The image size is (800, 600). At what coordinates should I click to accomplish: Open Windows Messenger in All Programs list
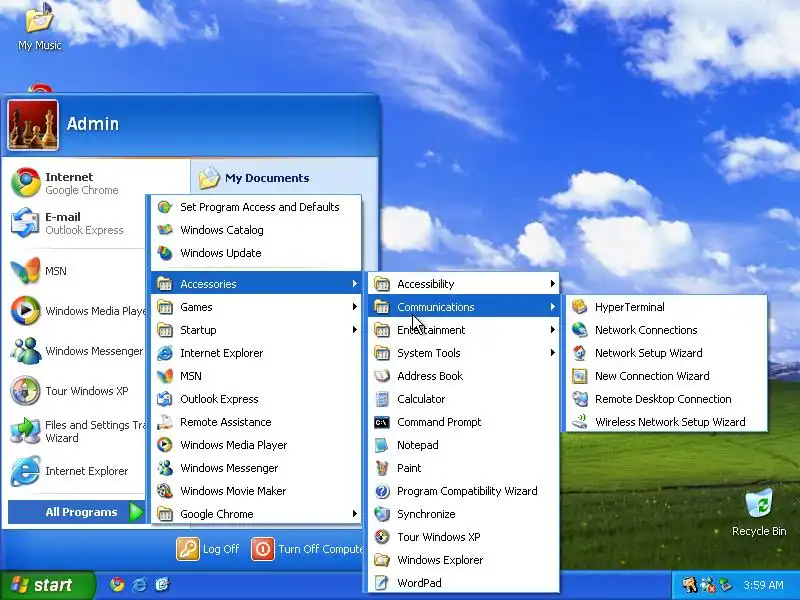pyautogui.click(x=256, y=467)
